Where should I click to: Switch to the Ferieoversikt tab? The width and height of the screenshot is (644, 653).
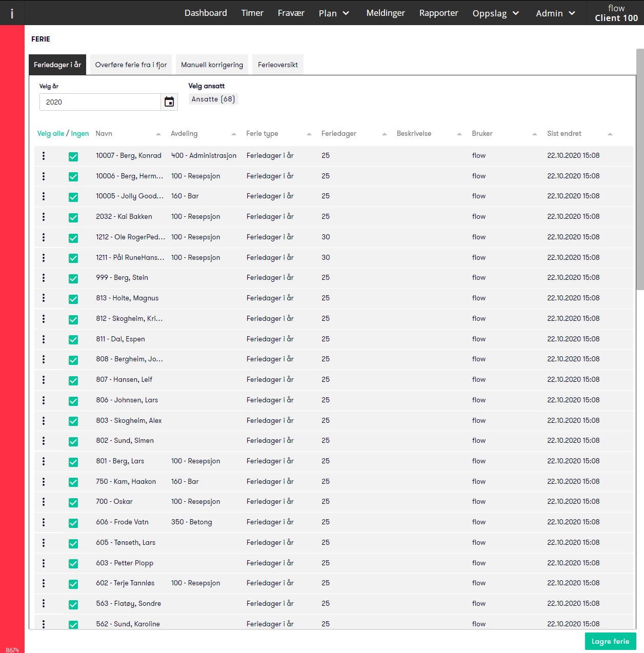[278, 65]
